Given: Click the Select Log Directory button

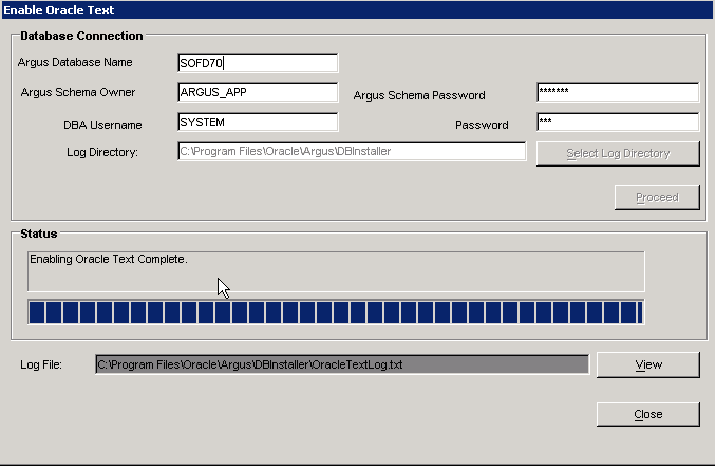Looking at the screenshot, I should (x=618, y=153).
